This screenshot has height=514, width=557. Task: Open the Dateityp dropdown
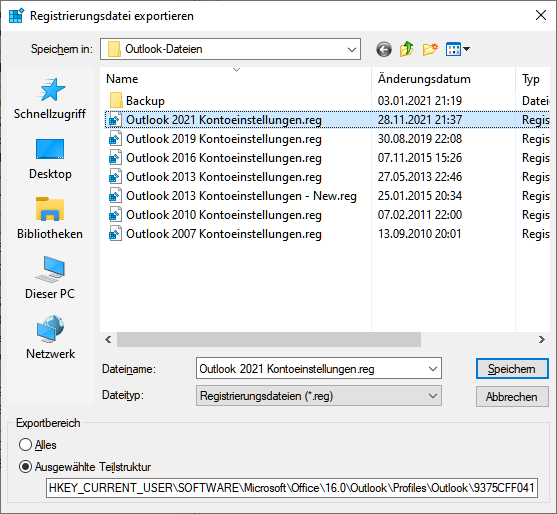pos(319,396)
